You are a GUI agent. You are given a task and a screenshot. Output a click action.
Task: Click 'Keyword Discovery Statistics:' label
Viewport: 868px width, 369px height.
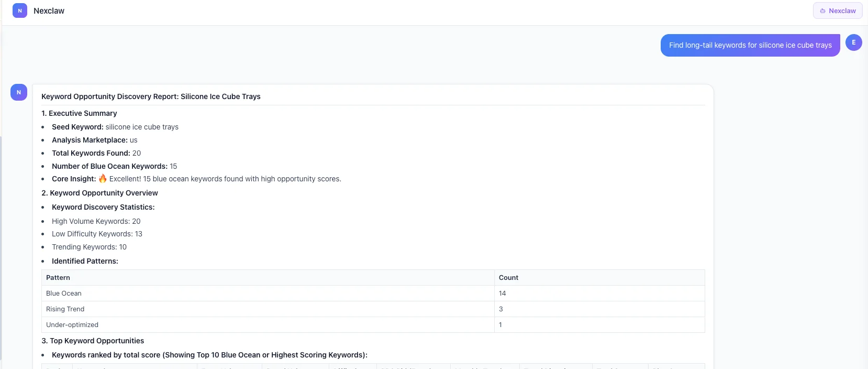(x=103, y=207)
